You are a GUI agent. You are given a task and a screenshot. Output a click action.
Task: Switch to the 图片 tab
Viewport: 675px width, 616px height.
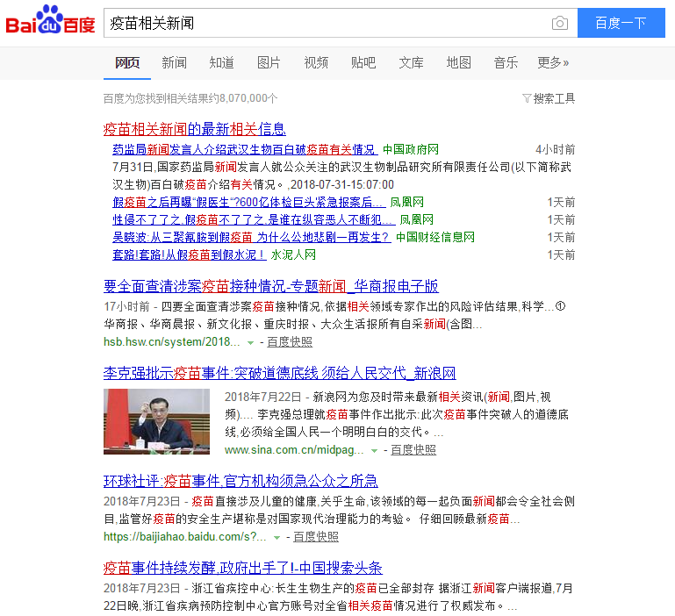tap(269, 63)
